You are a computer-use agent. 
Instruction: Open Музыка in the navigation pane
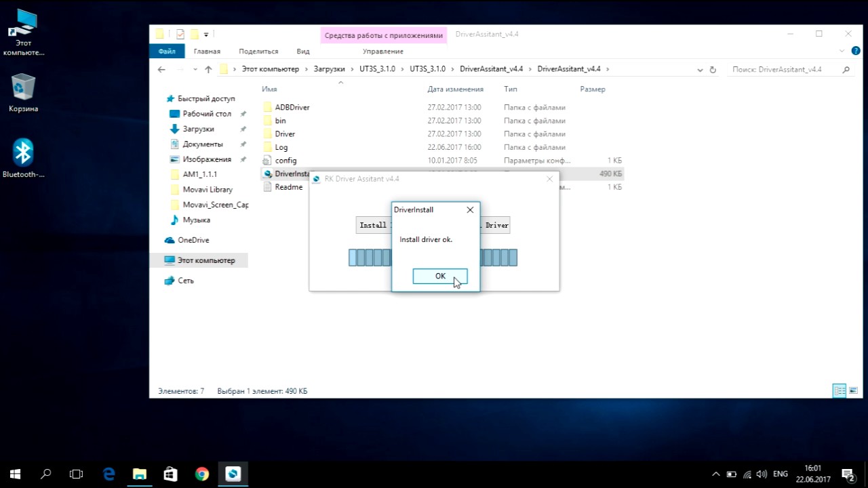pos(196,220)
